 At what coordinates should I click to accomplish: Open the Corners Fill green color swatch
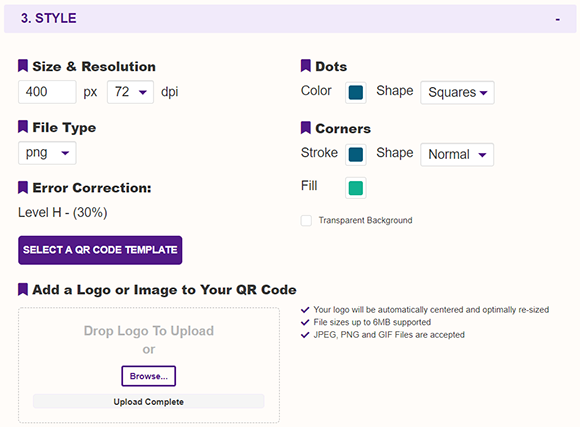[356, 188]
